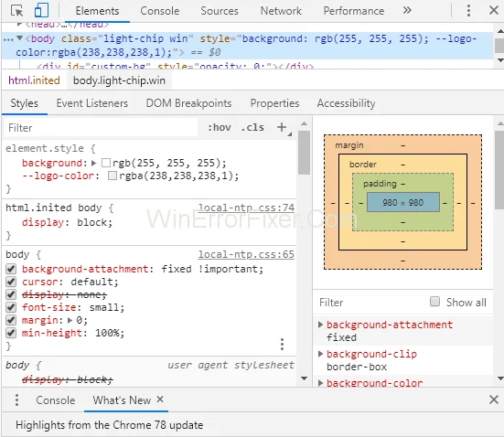Open the Accessibility subtab
Viewport: 504px width, 437px height.
pyautogui.click(x=346, y=103)
